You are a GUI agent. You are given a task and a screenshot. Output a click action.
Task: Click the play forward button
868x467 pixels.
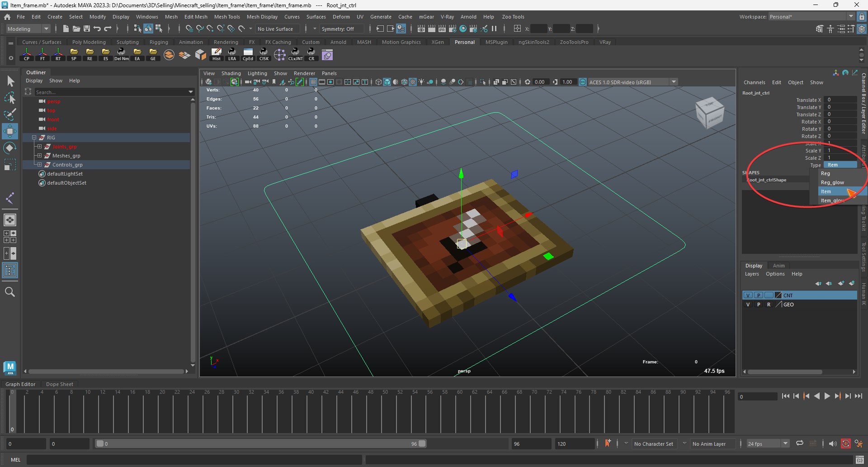[827, 396]
